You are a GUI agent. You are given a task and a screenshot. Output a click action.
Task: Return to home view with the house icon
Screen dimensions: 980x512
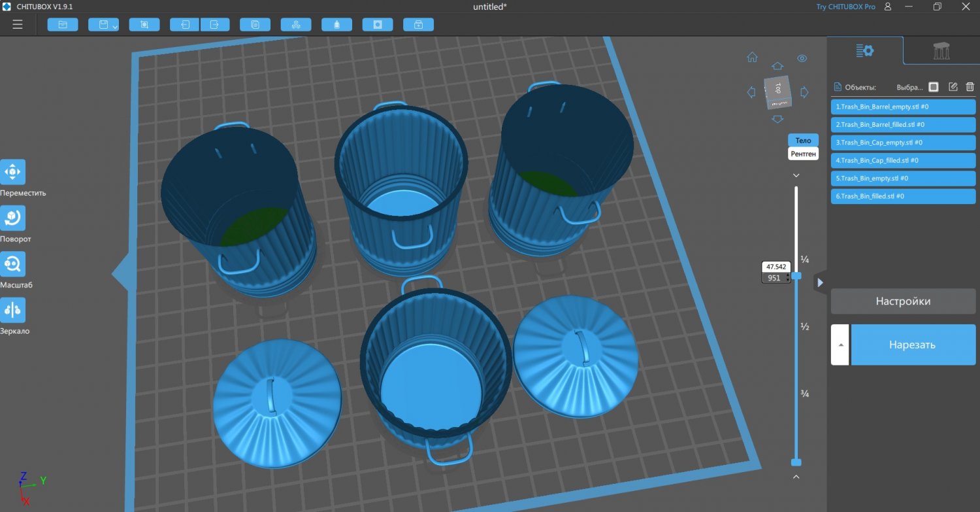[x=752, y=58]
